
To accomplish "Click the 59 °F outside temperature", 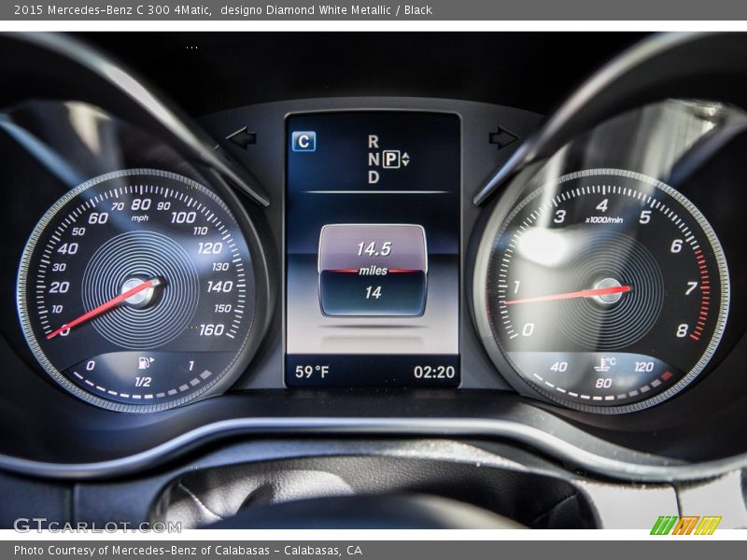I will [312, 371].
